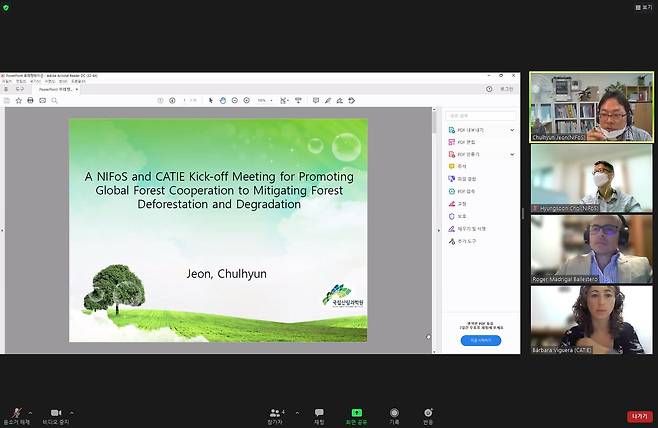
Task: Open the fit page options tool
Action: [284, 100]
